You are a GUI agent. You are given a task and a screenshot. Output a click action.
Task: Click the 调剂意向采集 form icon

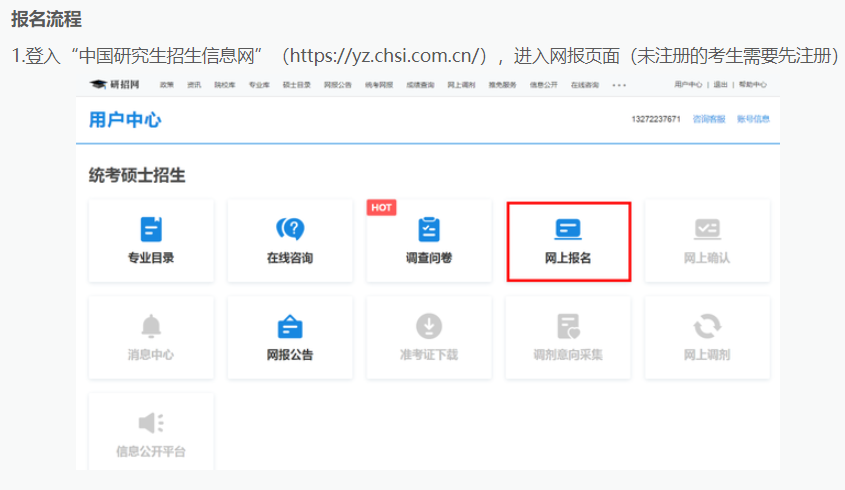point(568,326)
